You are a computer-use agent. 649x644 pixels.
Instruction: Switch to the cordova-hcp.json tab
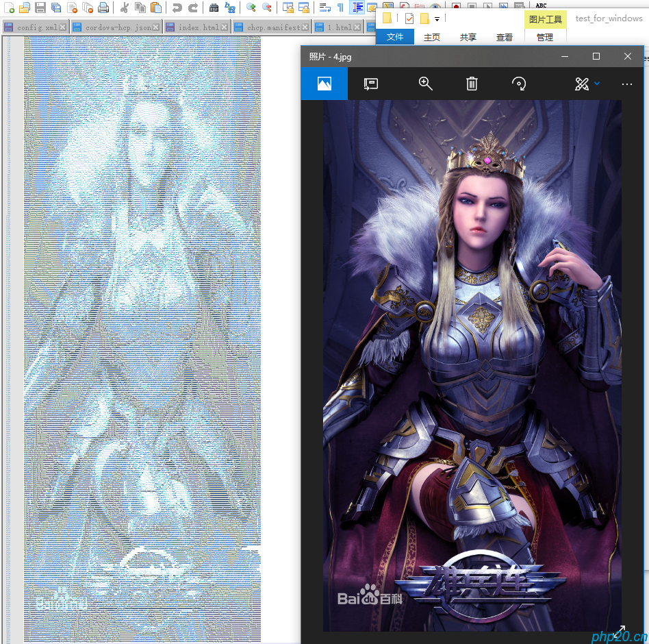tap(116, 27)
